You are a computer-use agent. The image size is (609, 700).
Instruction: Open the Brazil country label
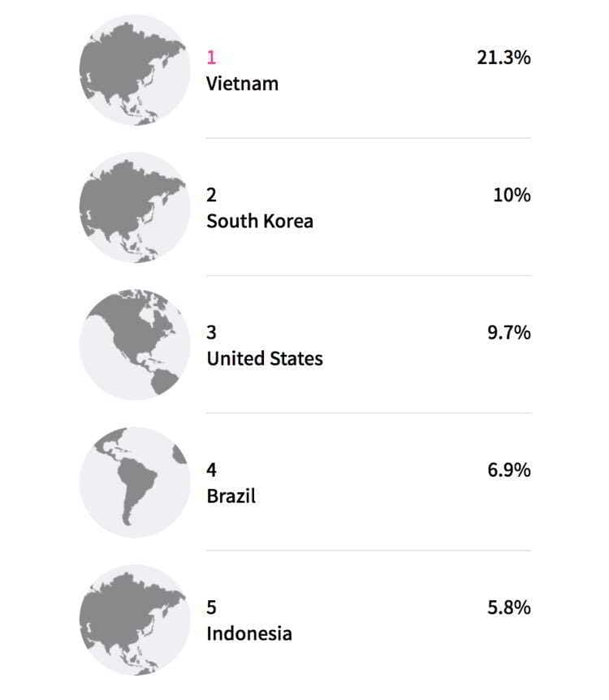coord(231,495)
